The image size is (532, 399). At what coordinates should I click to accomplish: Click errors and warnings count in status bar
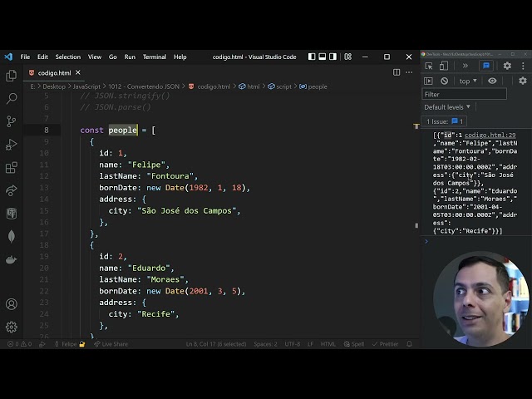click(x=20, y=344)
